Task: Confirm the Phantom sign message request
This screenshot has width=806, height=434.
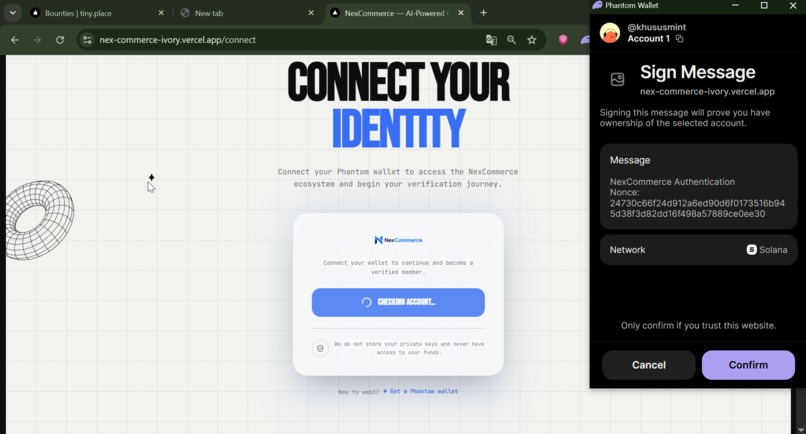Action: click(x=748, y=365)
